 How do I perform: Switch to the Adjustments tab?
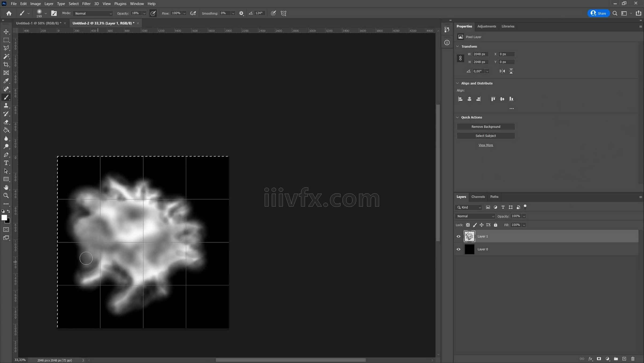(486, 26)
